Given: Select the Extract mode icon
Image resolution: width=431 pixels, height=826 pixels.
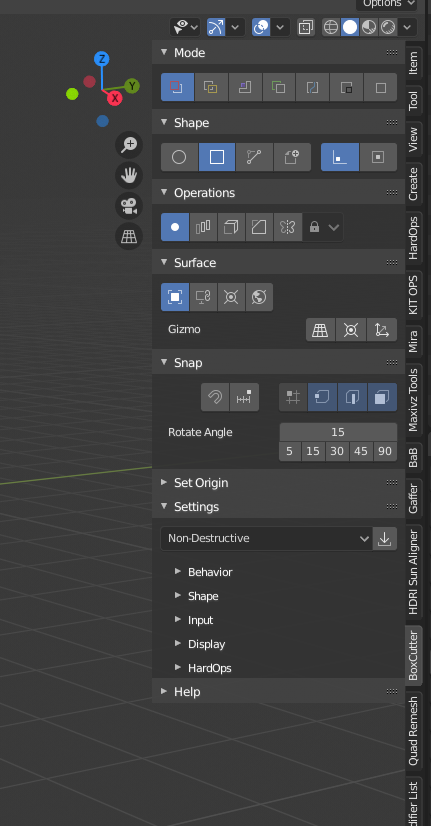Looking at the screenshot, I should (x=346, y=87).
